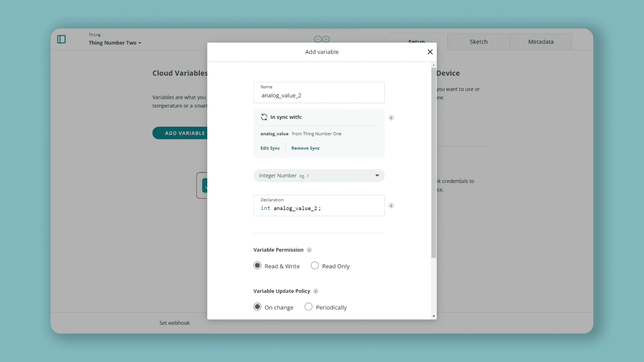Select the Read Only permission
This screenshot has width=644, height=362.
pos(315,266)
